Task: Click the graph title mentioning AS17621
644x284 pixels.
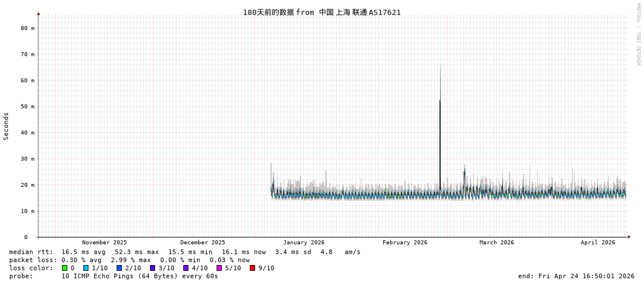Action: point(322,12)
